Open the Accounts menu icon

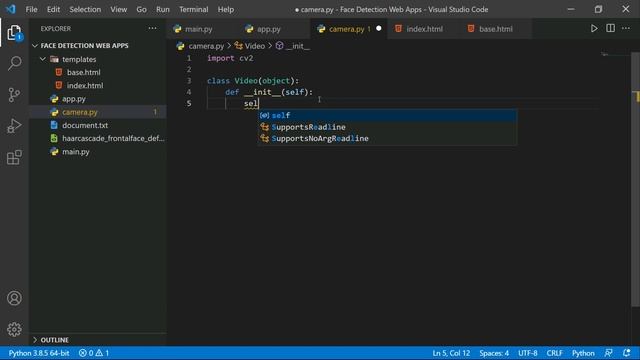coord(14,298)
